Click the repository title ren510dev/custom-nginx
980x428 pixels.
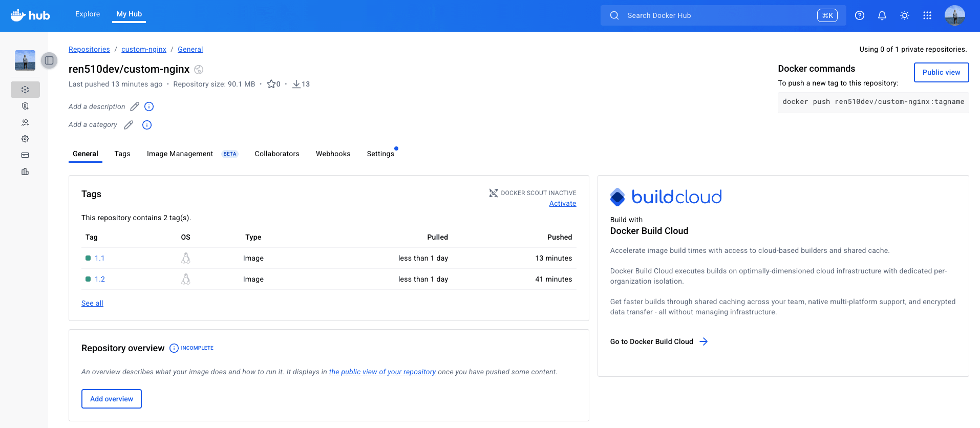tap(129, 69)
